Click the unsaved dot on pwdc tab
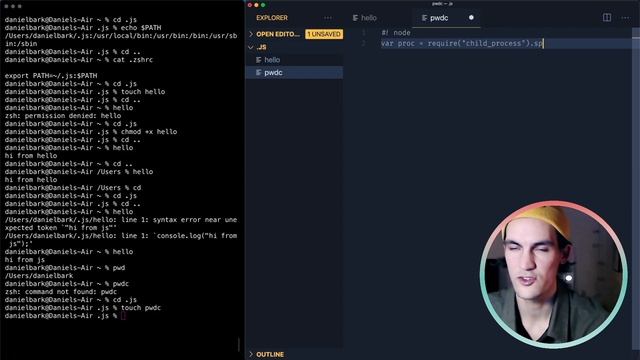The width and height of the screenshot is (640, 360). [x=471, y=18]
